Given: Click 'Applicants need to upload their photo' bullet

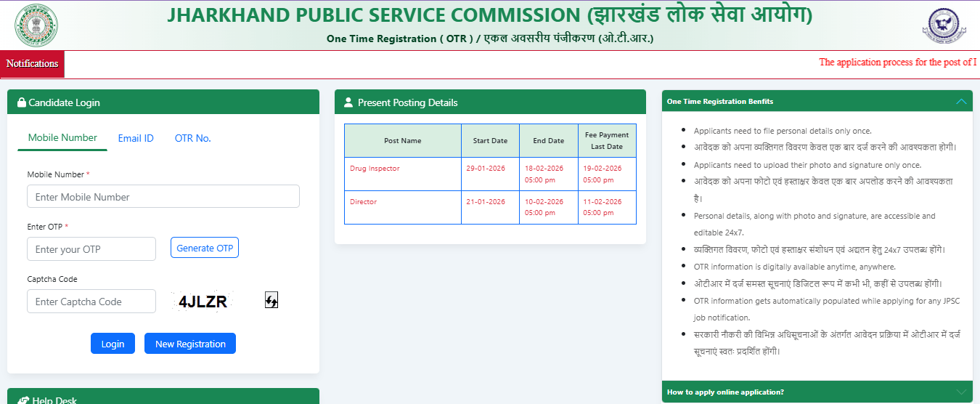Looking at the screenshot, I should tap(807, 165).
